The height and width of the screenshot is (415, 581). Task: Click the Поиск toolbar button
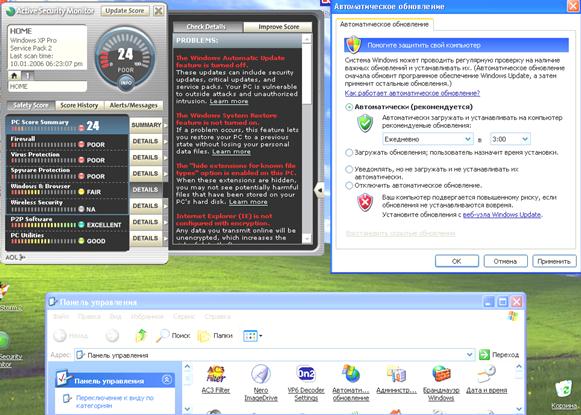click(x=173, y=336)
